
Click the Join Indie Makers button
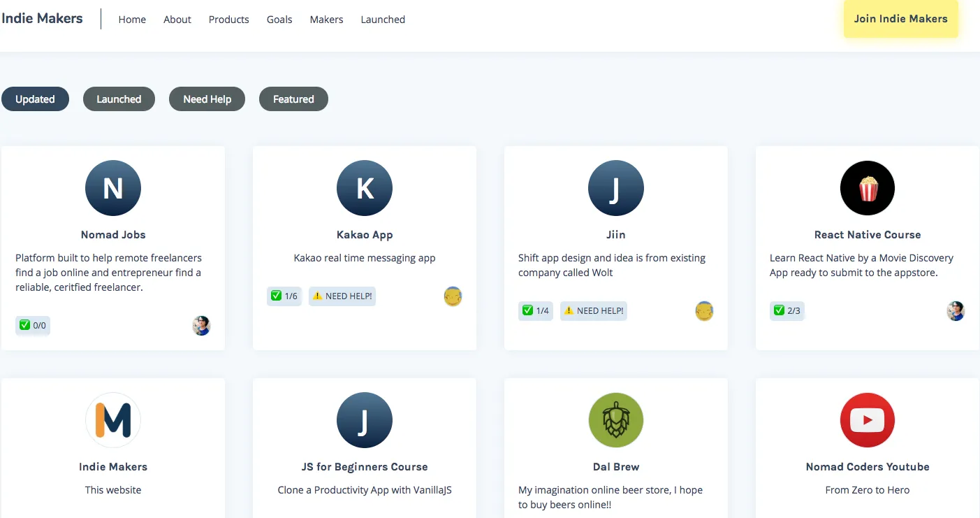(x=901, y=19)
